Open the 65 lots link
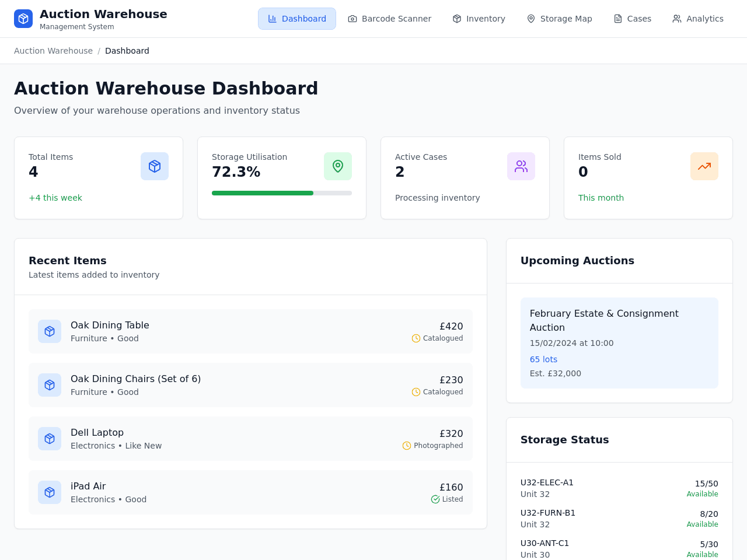Image resolution: width=747 pixels, height=560 pixels. point(543,359)
